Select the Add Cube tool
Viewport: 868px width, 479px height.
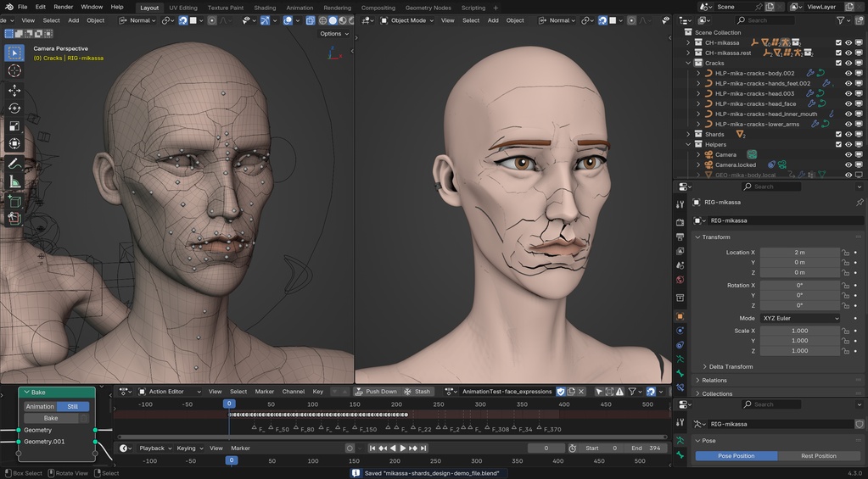pyautogui.click(x=14, y=201)
